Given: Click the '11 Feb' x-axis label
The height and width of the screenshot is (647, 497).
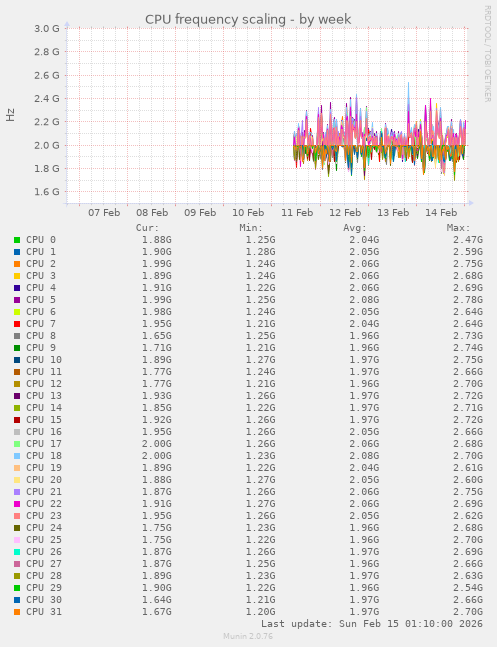Looking at the screenshot, I should pyautogui.click(x=297, y=213).
